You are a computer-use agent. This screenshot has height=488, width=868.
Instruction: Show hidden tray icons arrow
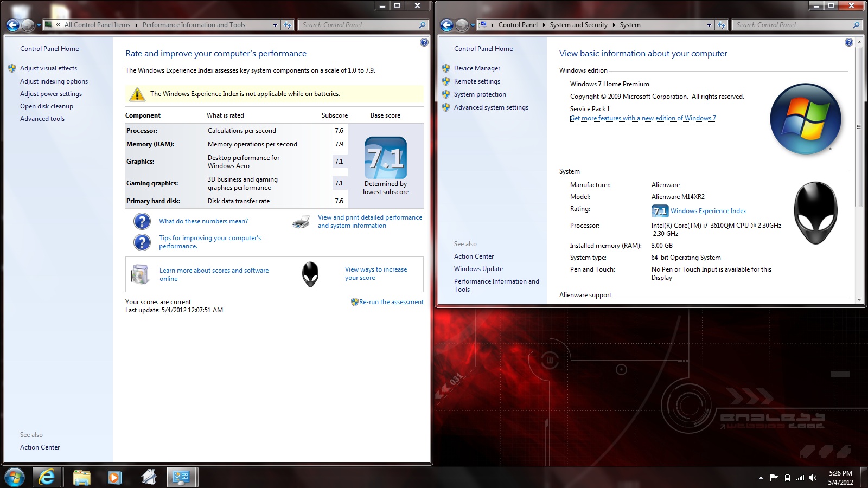[x=761, y=478]
